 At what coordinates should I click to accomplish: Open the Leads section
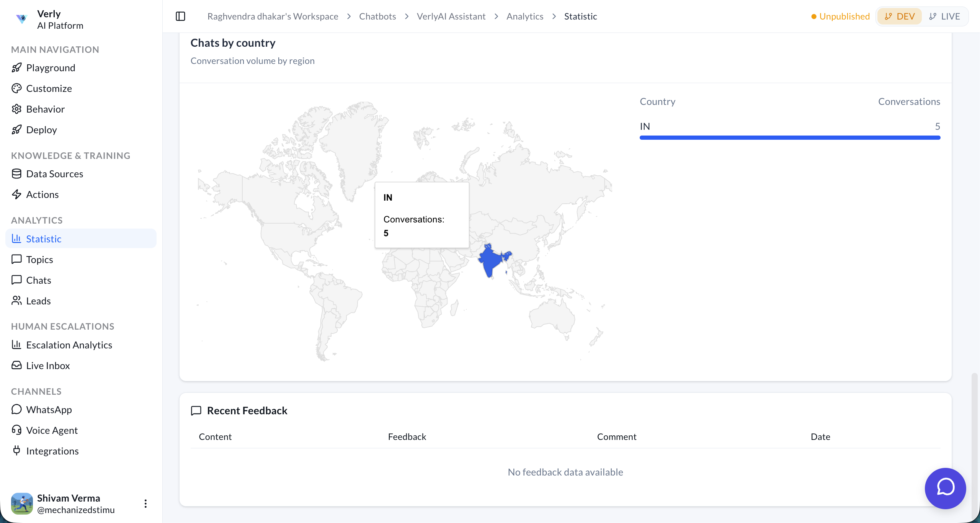click(38, 301)
